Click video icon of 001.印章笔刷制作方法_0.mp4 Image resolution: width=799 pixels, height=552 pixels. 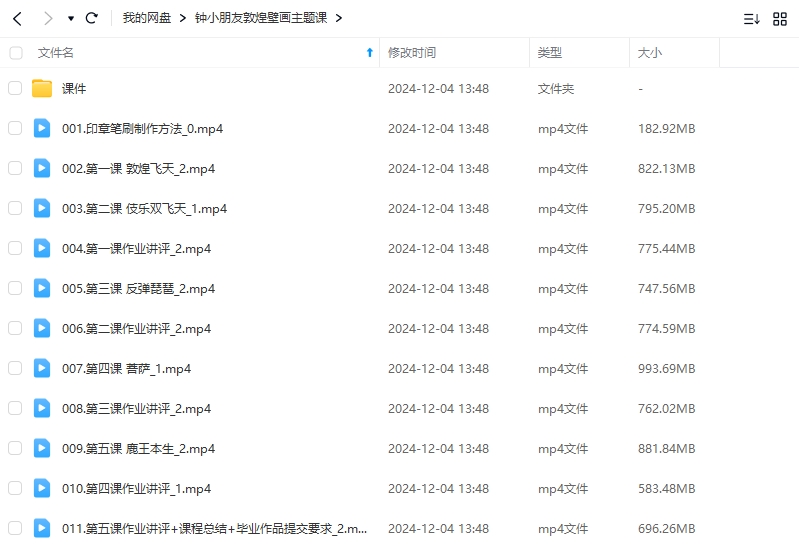point(42,128)
